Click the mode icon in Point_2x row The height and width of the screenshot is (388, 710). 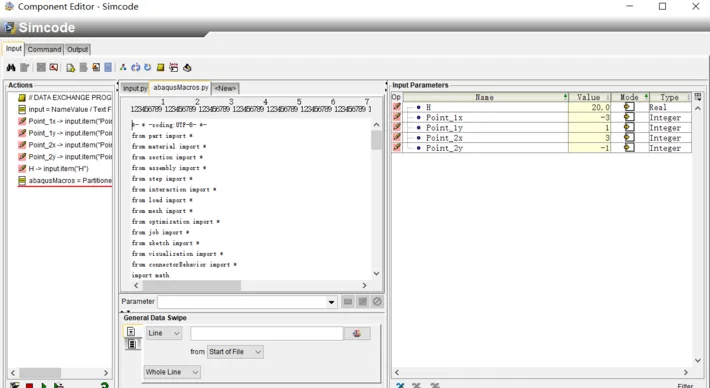coord(629,138)
